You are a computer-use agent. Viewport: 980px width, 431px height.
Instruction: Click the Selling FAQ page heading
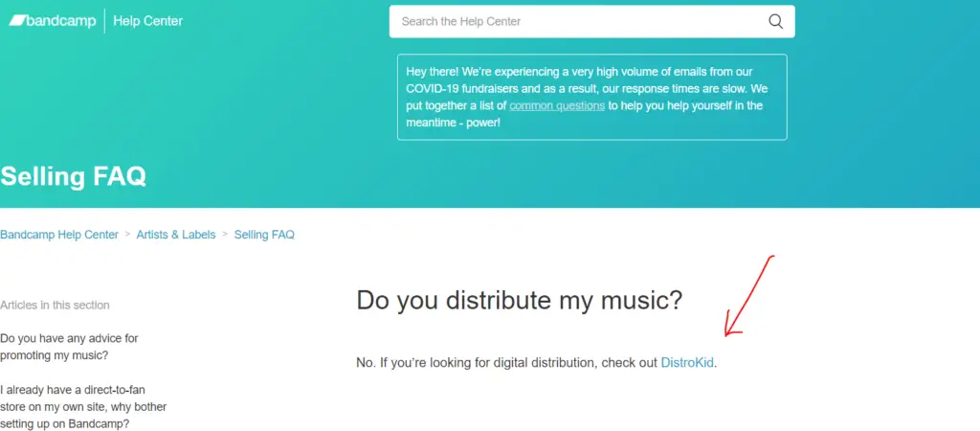(73, 176)
